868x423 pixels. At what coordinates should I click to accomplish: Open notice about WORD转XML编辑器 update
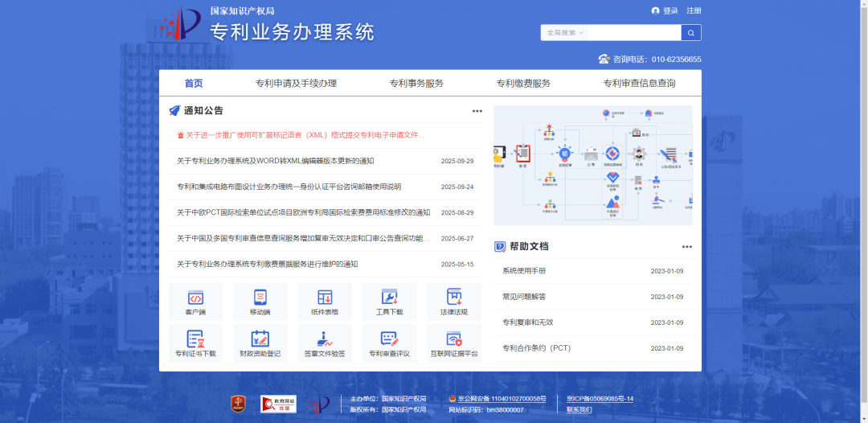pos(276,161)
